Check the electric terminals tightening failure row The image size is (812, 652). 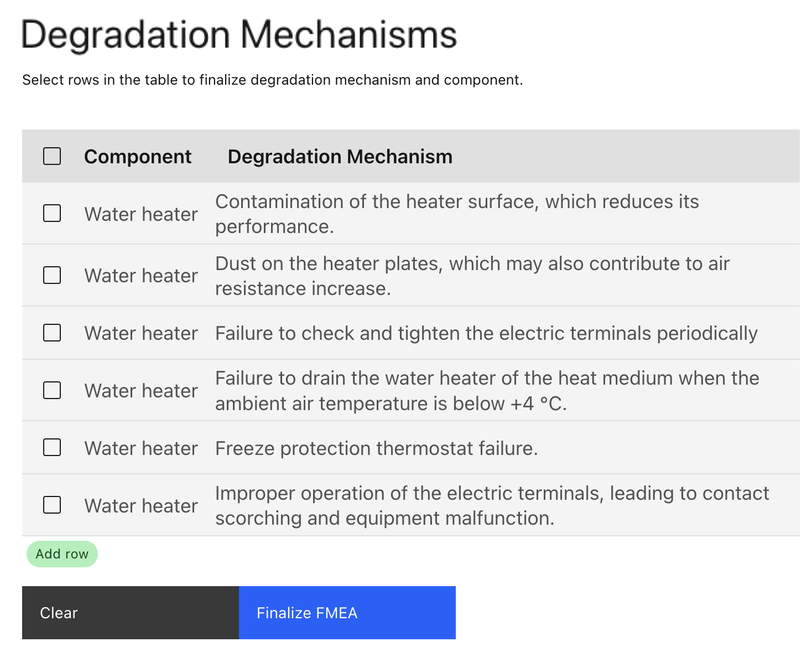coord(52,333)
